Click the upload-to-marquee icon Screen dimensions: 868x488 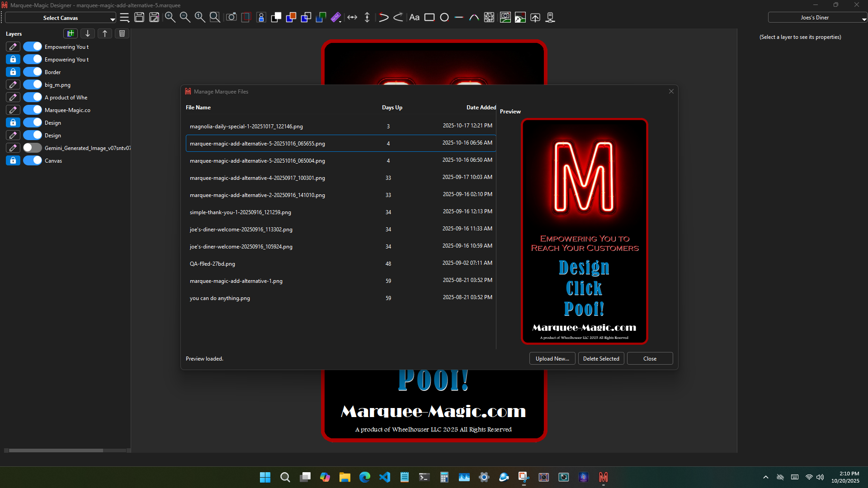[x=535, y=18]
